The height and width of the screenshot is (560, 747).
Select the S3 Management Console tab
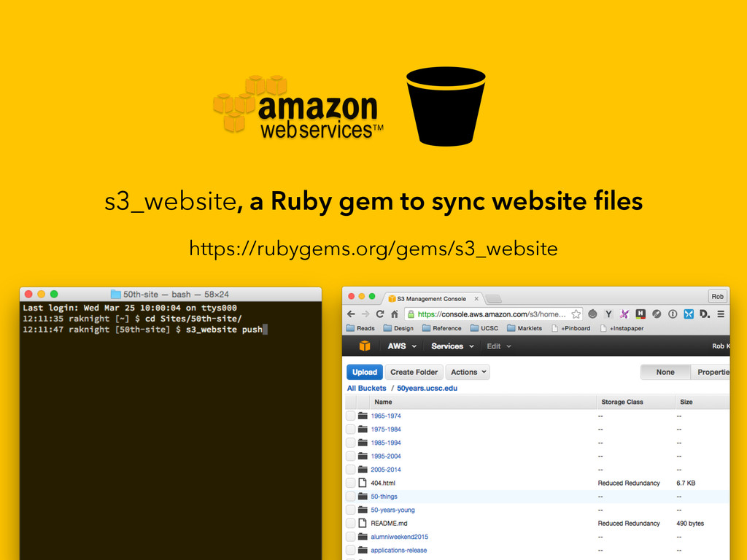coord(433,298)
